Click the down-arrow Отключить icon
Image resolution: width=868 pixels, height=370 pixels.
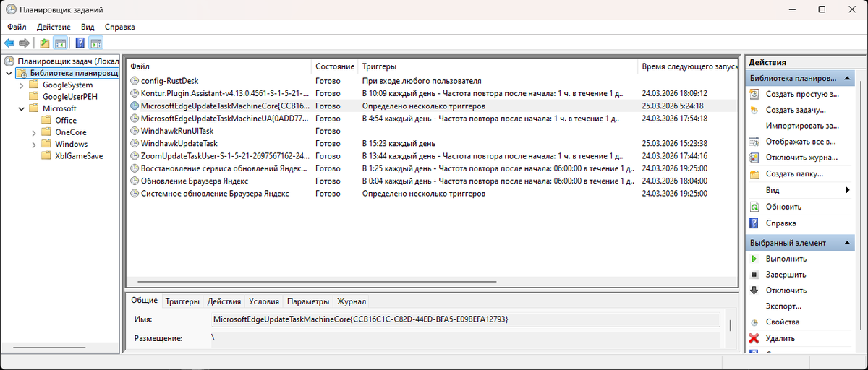coord(754,291)
